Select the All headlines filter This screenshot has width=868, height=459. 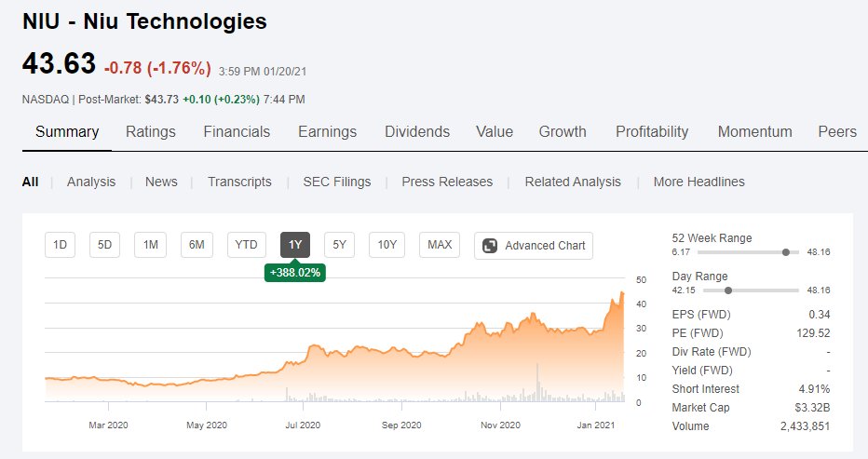(x=31, y=182)
